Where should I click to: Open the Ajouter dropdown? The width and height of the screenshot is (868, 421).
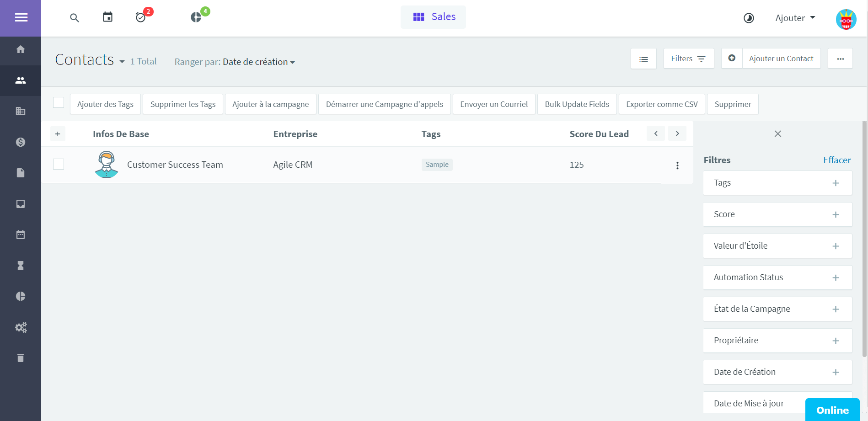click(x=795, y=18)
